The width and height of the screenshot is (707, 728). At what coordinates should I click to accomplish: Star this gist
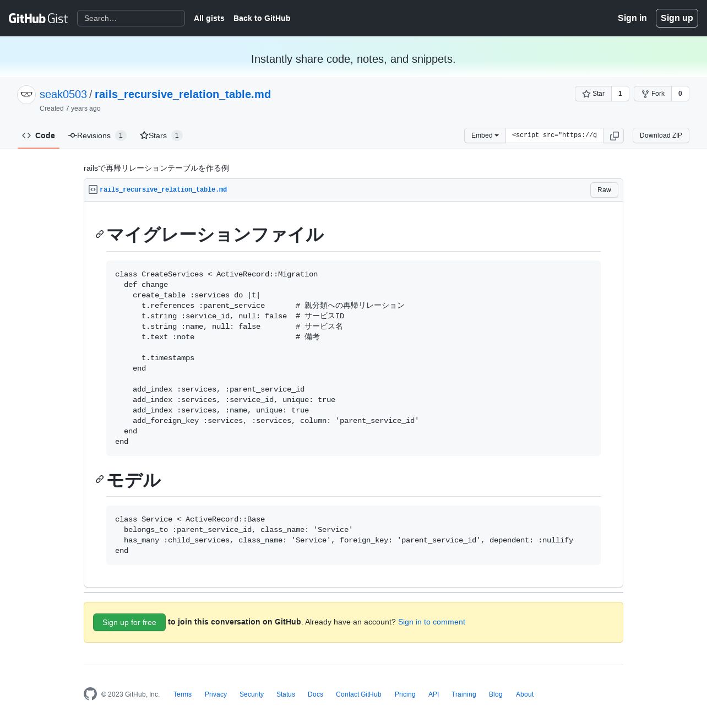(594, 94)
